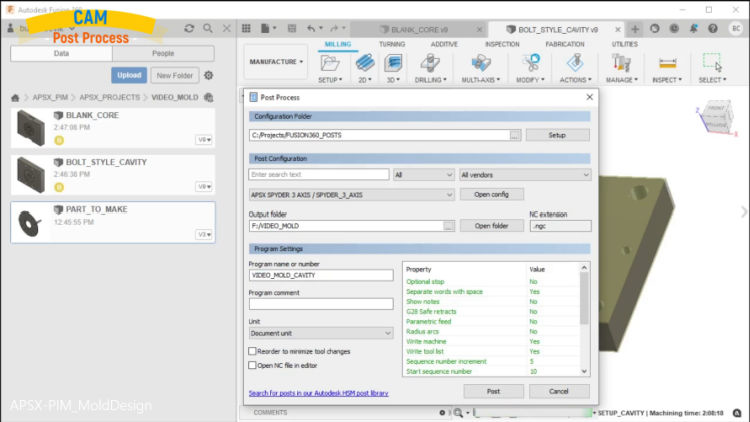The width and height of the screenshot is (750, 422).
Task: Go to home icon in breadcrumb
Action: coord(15,98)
